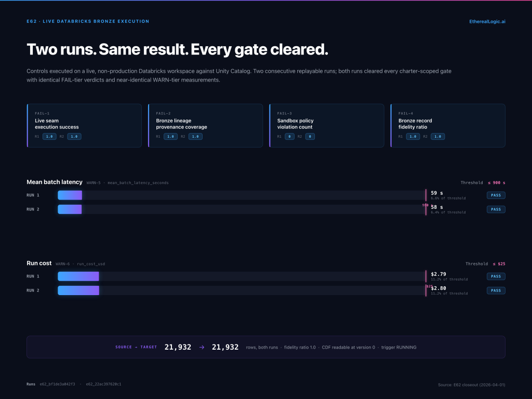Toggle the PASS badge on Run 1 latency row
532x399 pixels.
click(x=496, y=195)
